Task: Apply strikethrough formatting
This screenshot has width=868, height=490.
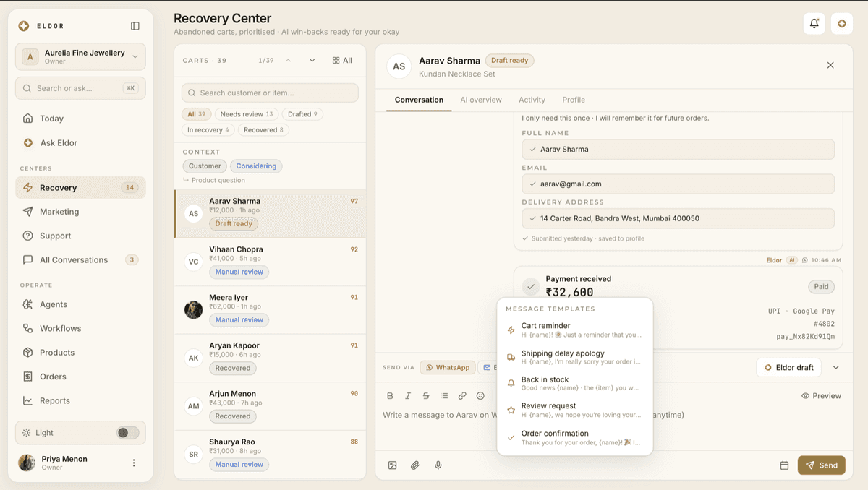Action: point(426,396)
